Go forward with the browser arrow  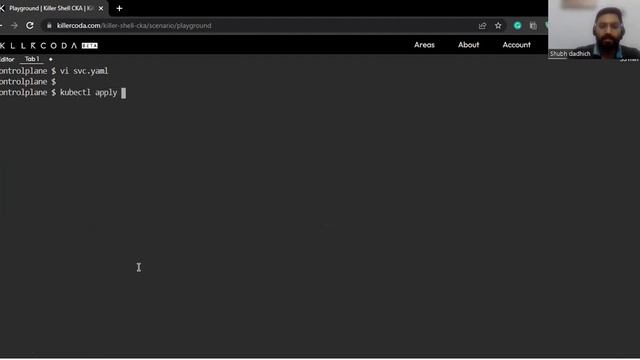pos(14,25)
